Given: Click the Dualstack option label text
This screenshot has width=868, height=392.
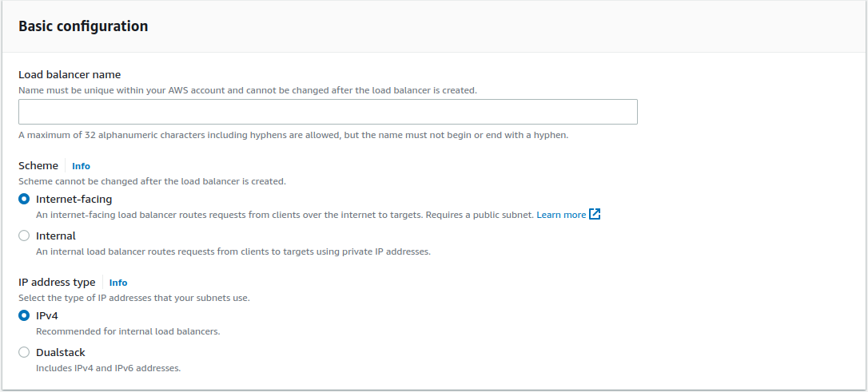Looking at the screenshot, I should [x=61, y=352].
